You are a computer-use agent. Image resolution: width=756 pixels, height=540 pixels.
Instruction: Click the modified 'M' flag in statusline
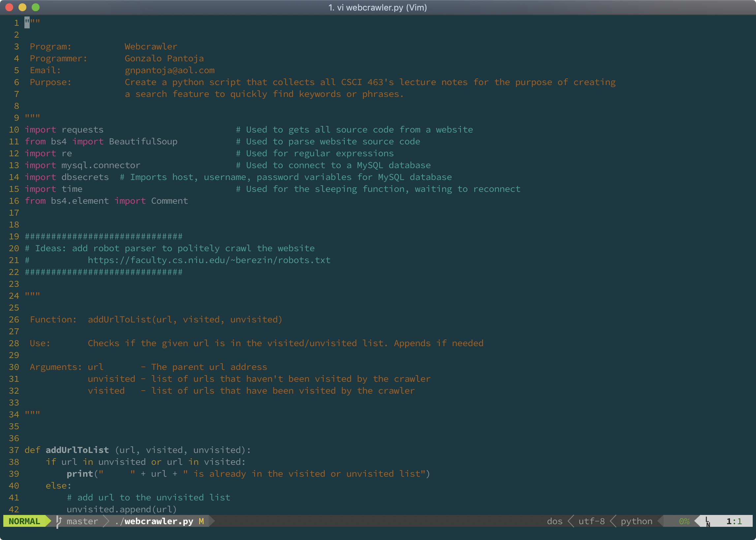(201, 521)
